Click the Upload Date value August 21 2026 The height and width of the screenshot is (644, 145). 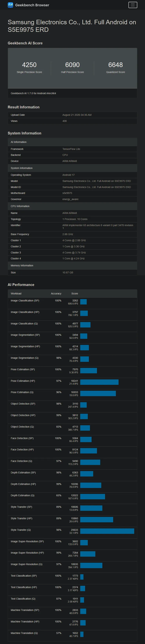click(77, 115)
